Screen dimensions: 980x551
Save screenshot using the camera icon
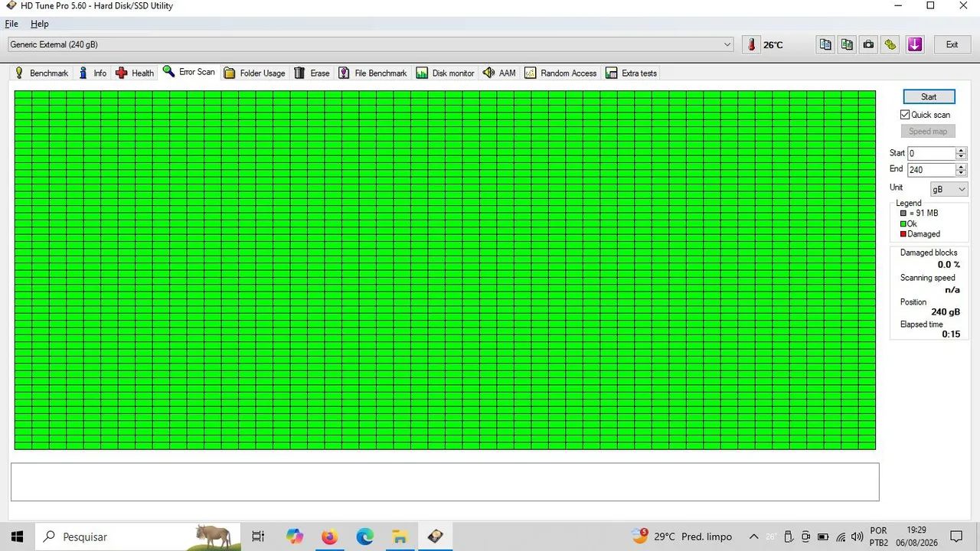click(868, 44)
